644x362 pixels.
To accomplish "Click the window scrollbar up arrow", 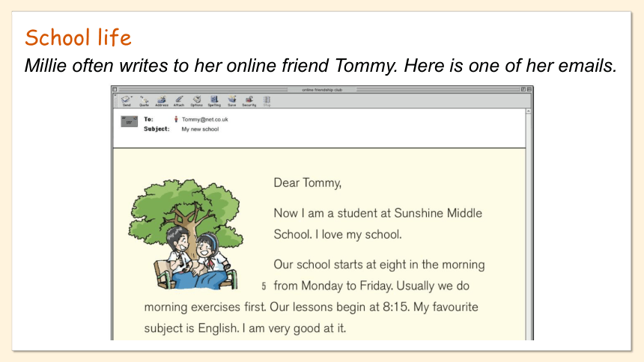I will pos(529,111).
